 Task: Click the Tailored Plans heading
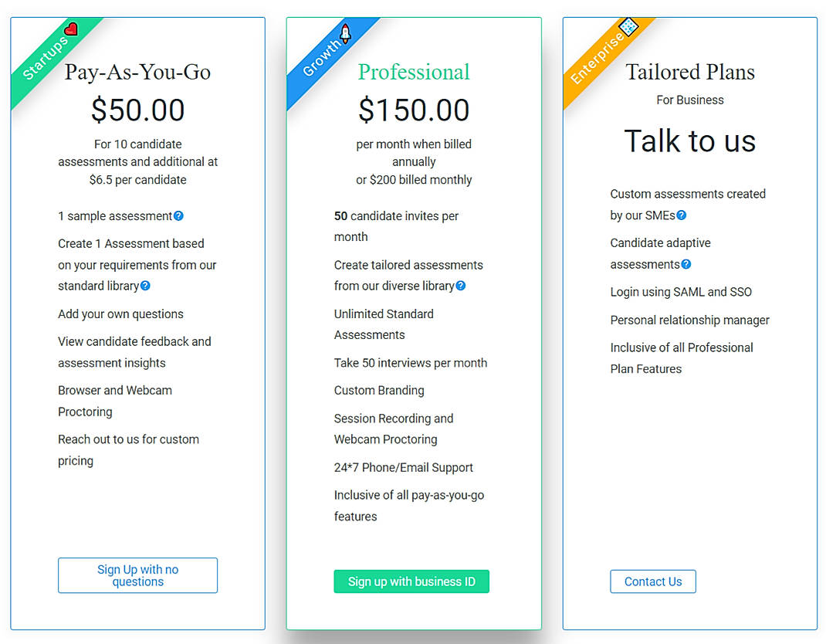689,72
